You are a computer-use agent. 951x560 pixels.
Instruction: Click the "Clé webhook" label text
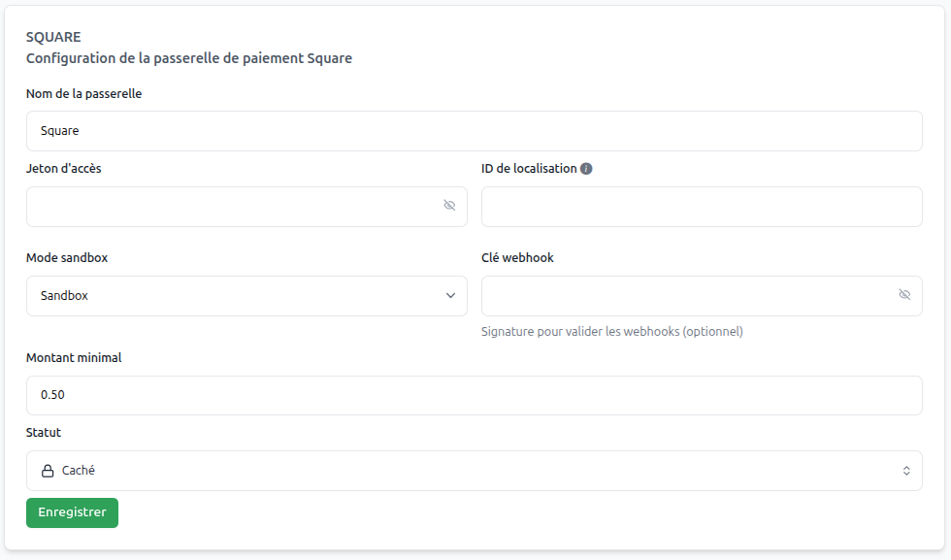(517, 258)
